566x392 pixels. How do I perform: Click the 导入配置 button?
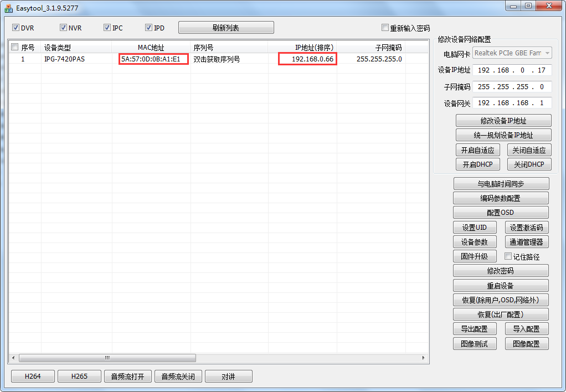tap(527, 329)
